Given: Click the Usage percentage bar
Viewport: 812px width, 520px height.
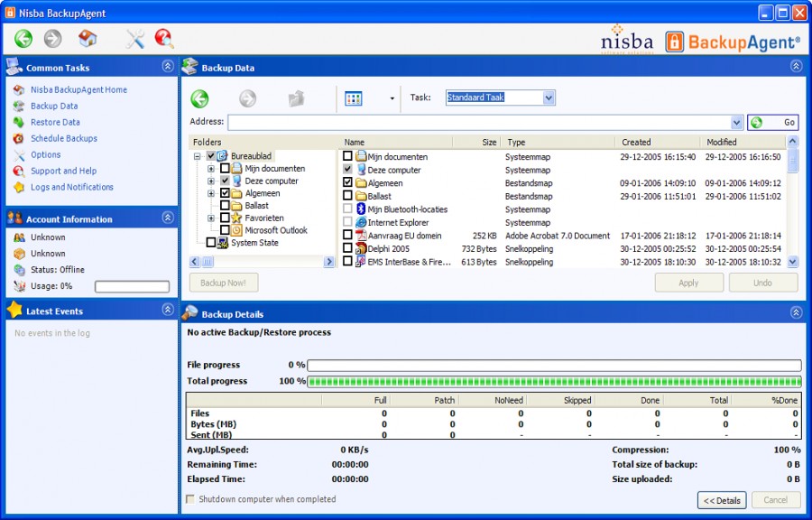Looking at the screenshot, I should [132, 287].
